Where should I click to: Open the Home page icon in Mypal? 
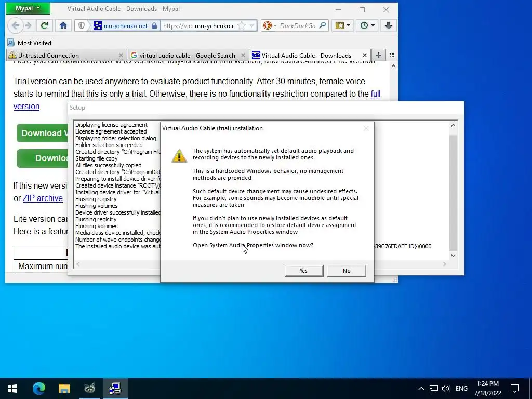click(x=63, y=25)
